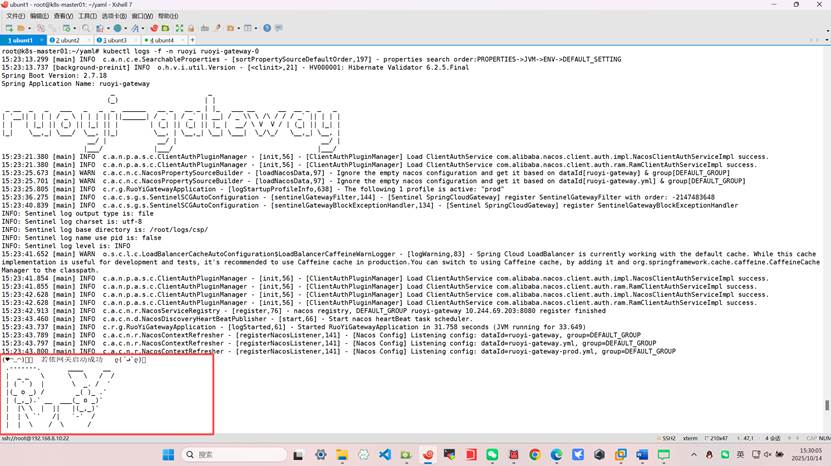Click the highlight pencil toolbar icon
831x466 pixels.
[x=217, y=28]
